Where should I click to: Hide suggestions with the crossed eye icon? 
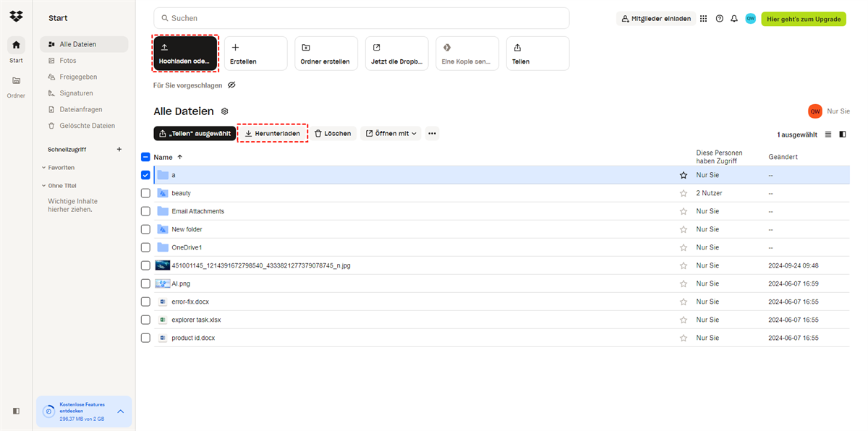coord(231,85)
